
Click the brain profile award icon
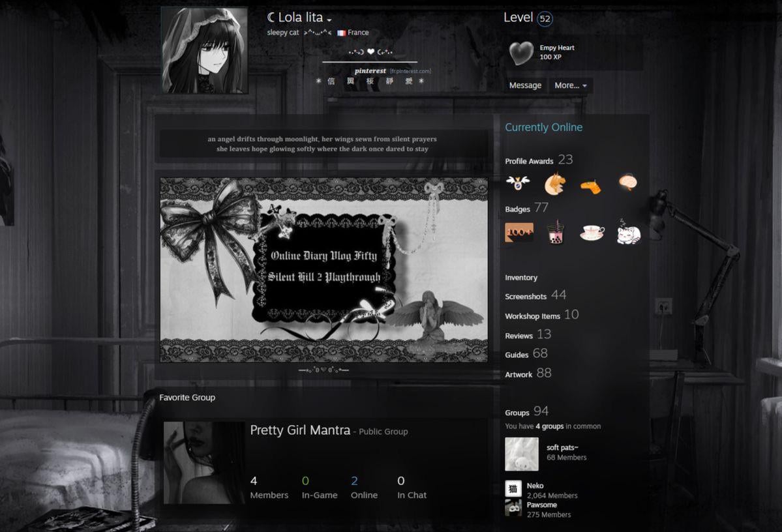point(627,183)
